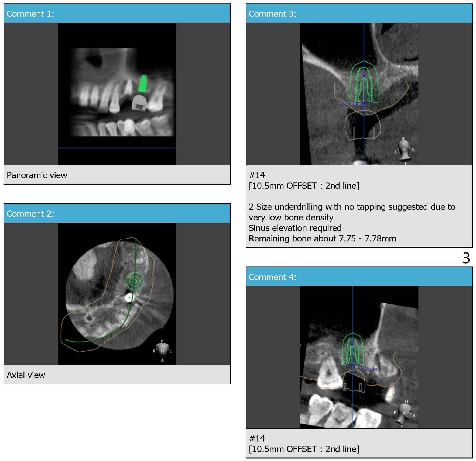Click the 'Sinus elevation required' text line

pyautogui.click(x=295, y=228)
